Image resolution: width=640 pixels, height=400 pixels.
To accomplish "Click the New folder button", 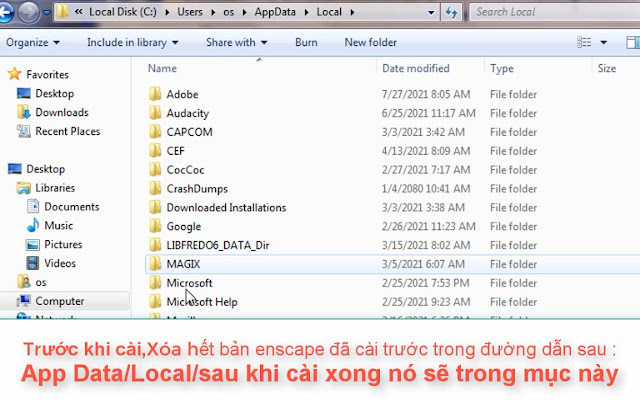I will (x=371, y=42).
